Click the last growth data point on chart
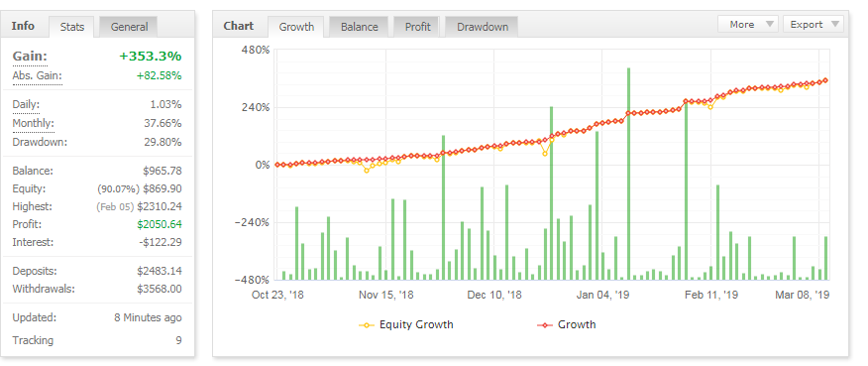The width and height of the screenshot is (868, 366). pos(825,80)
